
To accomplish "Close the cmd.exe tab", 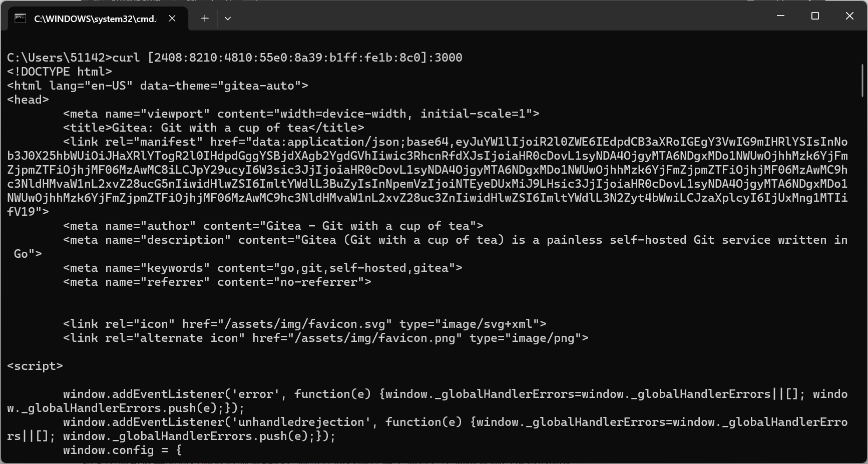I will [172, 19].
